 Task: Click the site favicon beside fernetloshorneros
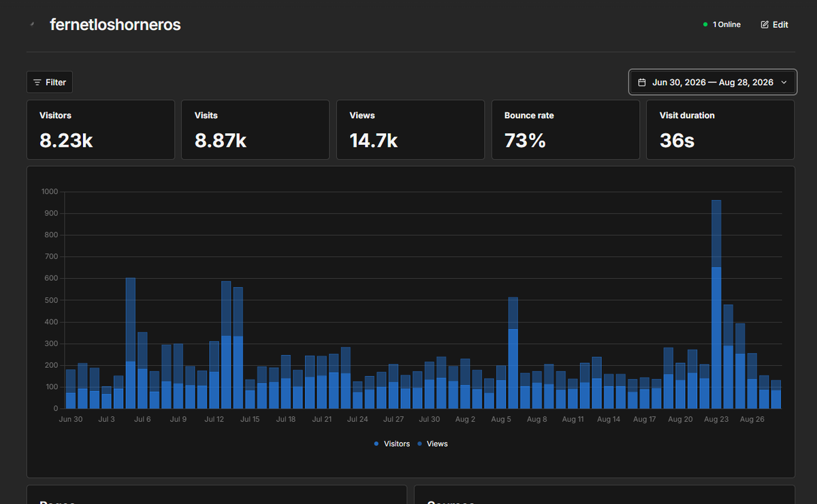click(31, 24)
